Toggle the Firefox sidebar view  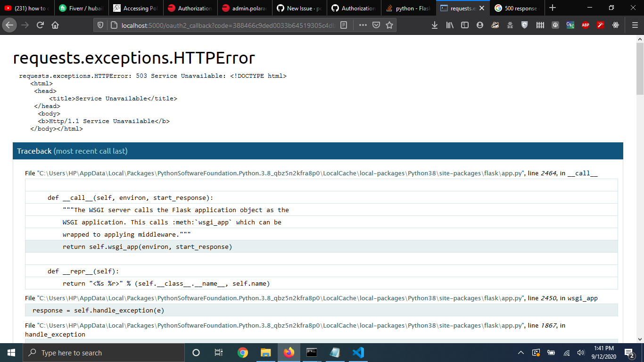(x=465, y=25)
